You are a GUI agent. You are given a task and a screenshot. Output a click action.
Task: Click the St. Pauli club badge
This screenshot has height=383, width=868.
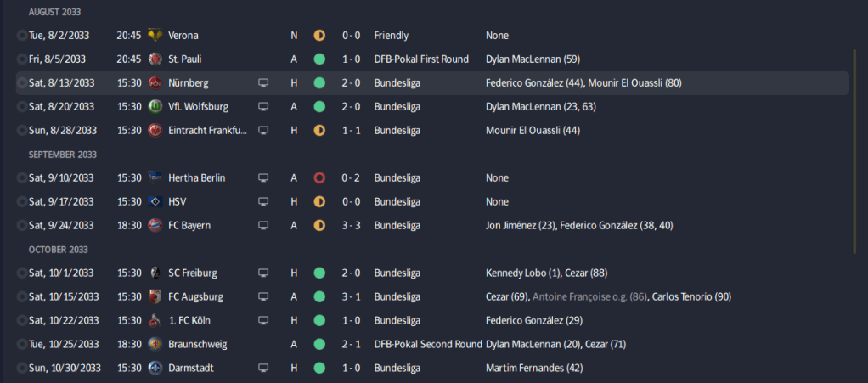pyautogui.click(x=155, y=59)
